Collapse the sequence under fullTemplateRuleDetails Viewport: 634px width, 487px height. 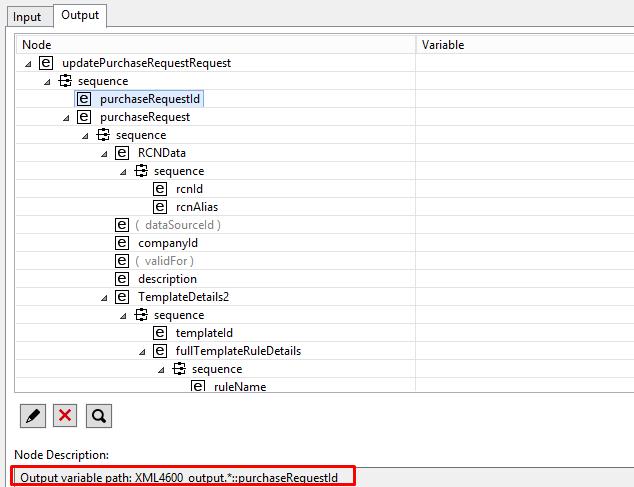click(x=161, y=370)
